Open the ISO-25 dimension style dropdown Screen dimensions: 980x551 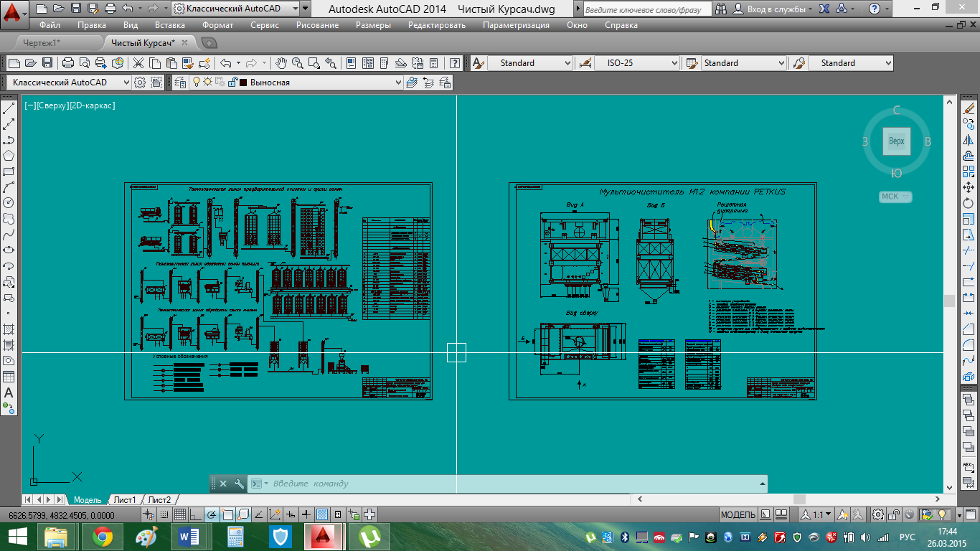pyautogui.click(x=637, y=63)
